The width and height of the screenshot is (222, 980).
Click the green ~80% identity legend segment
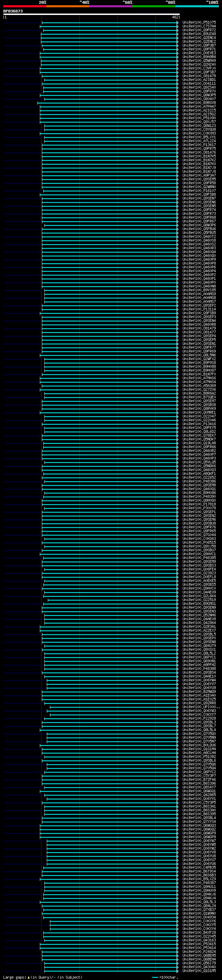(x=154, y=6)
